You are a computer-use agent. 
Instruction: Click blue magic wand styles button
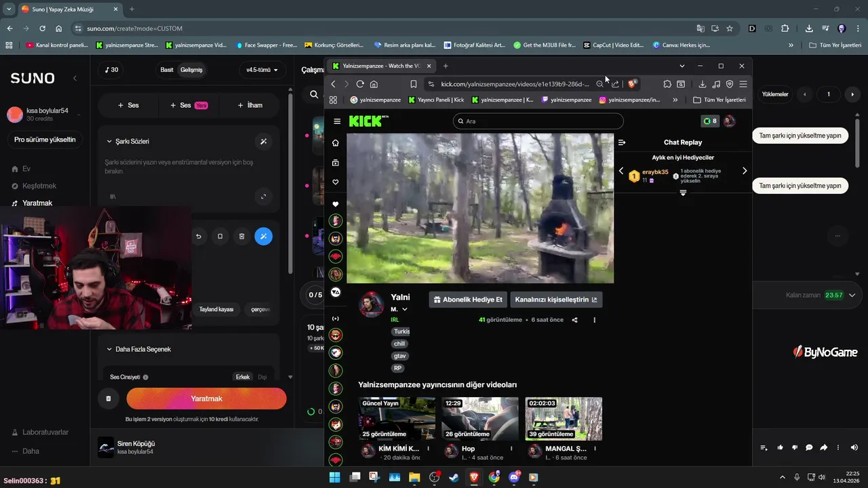264,237
